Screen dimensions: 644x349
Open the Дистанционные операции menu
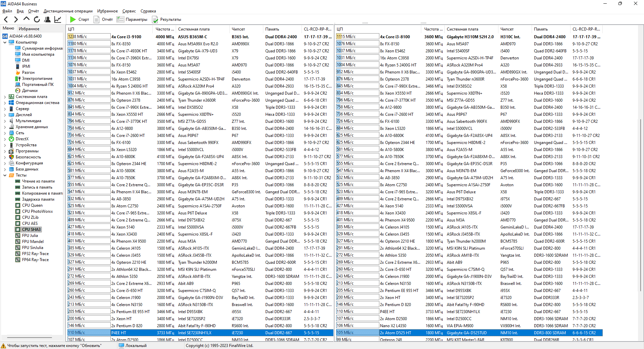click(x=68, y=11)
